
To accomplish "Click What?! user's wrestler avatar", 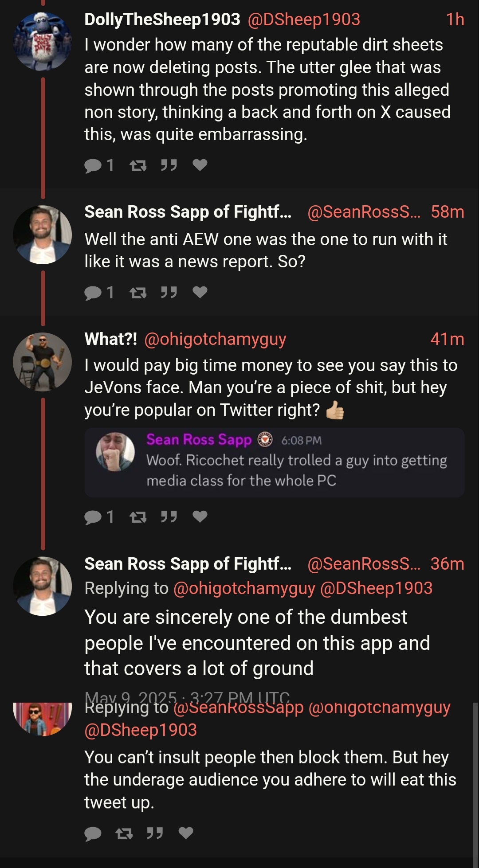I will (x=43, y=362).
